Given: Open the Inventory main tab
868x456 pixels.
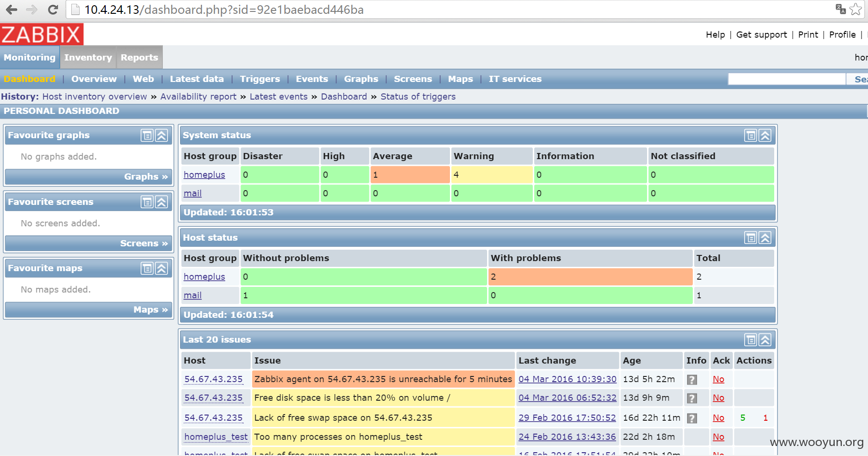Looking at the screenshot, I should pos(88,57).
